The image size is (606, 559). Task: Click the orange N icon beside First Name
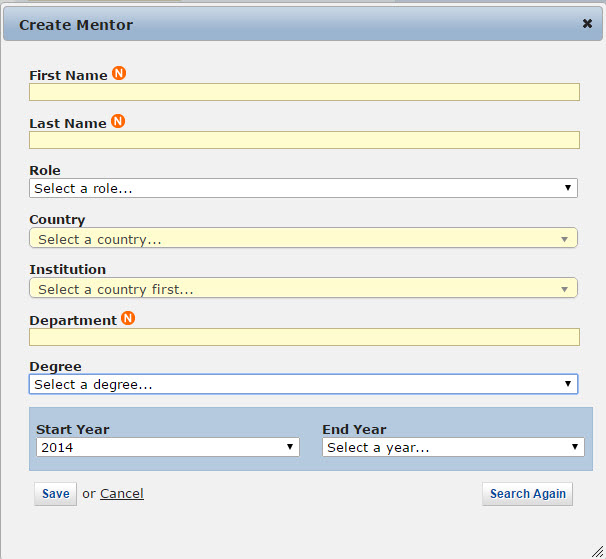pyautogui.click(x=119, y=74)
